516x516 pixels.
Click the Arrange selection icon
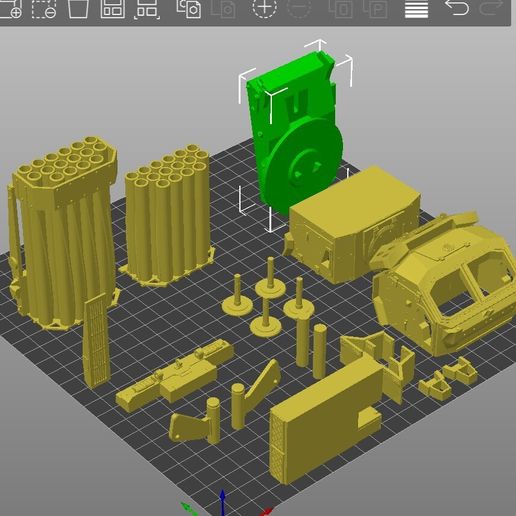pyautogui.click(x=147, y=9)
